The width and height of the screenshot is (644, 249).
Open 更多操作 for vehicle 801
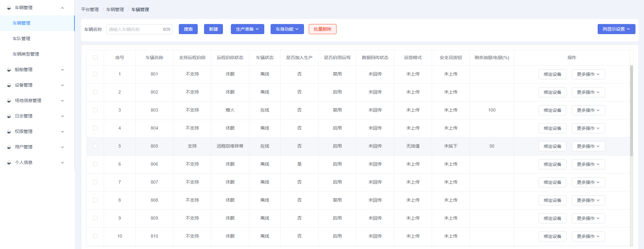tap(588, 74)
